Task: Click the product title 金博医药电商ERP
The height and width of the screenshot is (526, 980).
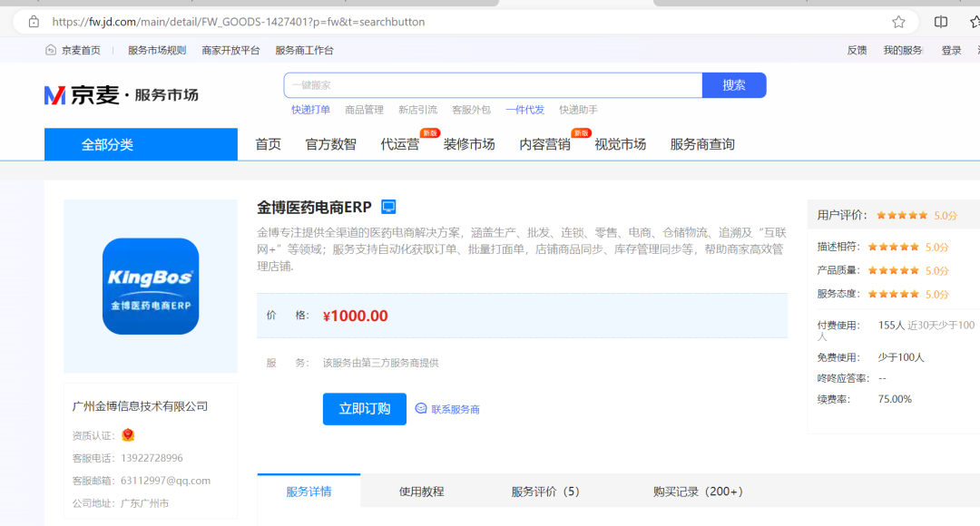Action: 314,207
